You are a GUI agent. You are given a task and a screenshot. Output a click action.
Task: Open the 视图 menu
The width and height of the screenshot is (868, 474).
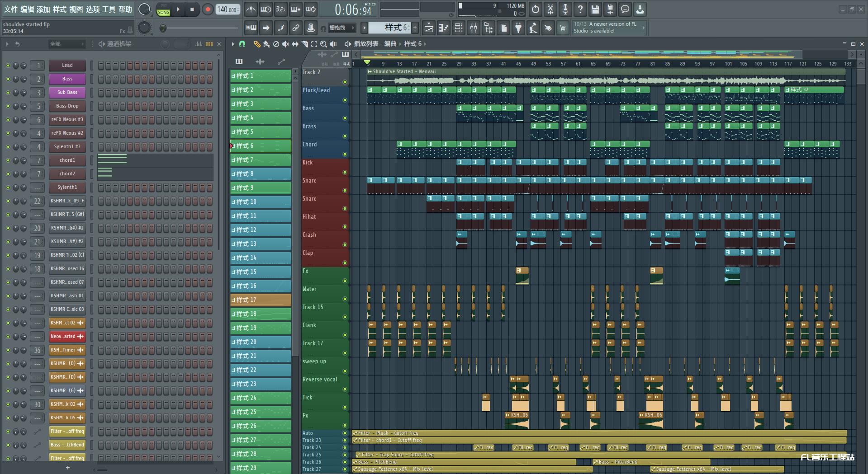pos(76,9)
